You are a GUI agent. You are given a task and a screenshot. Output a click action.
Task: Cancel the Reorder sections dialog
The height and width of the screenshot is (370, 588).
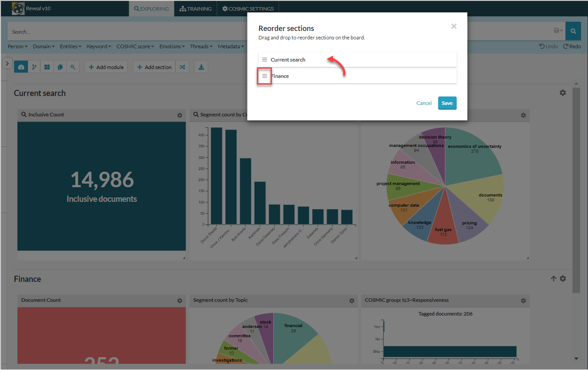coord(424,103)
